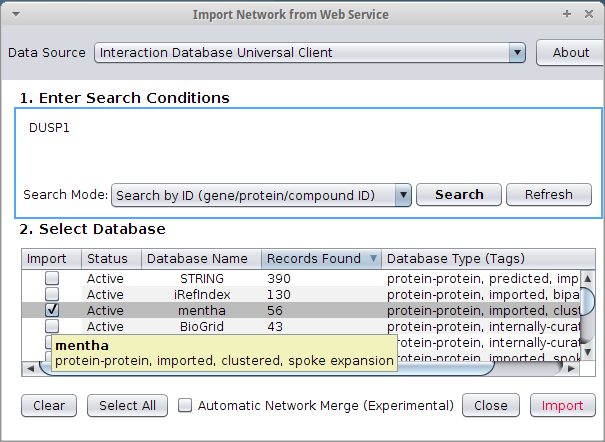Click the 390 records found cell
Screen dimensions: 605x442
(x=321, y=278)
